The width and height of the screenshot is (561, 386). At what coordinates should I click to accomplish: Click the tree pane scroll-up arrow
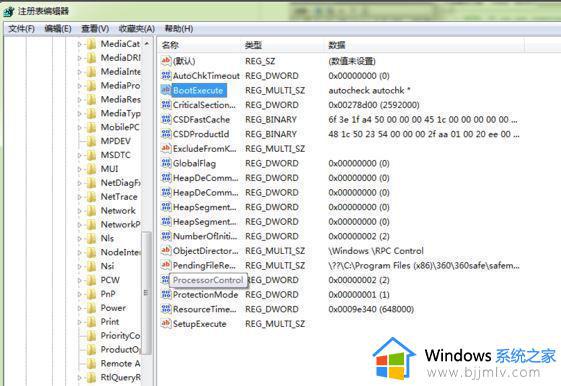coord(147,44)
